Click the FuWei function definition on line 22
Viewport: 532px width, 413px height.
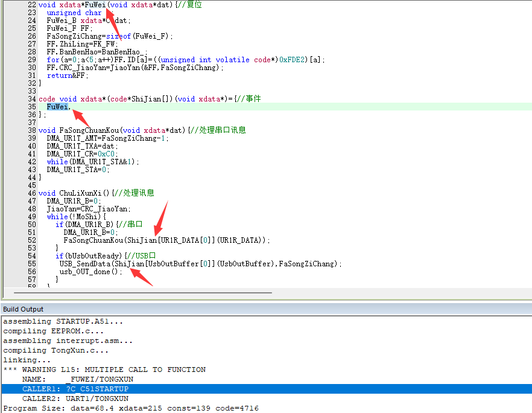tap(120, 5)
